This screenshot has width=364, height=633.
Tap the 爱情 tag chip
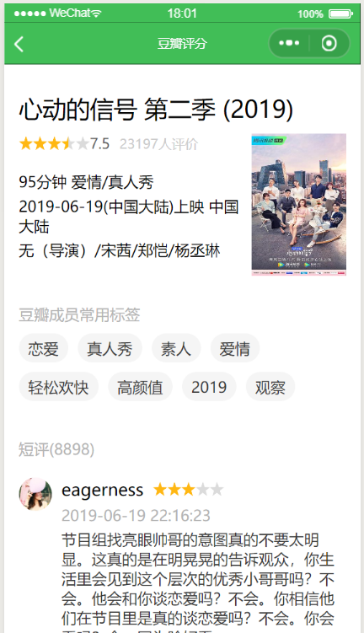(235, 348)
